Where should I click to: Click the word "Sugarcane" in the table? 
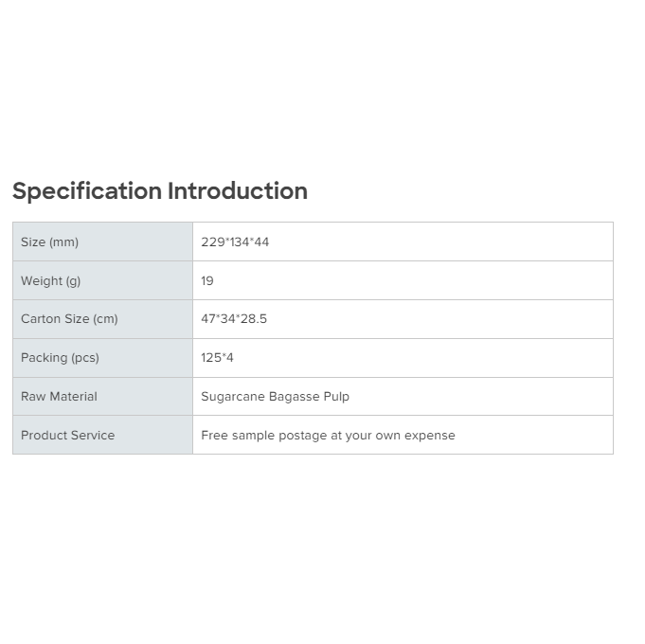[x=232, y=397]
